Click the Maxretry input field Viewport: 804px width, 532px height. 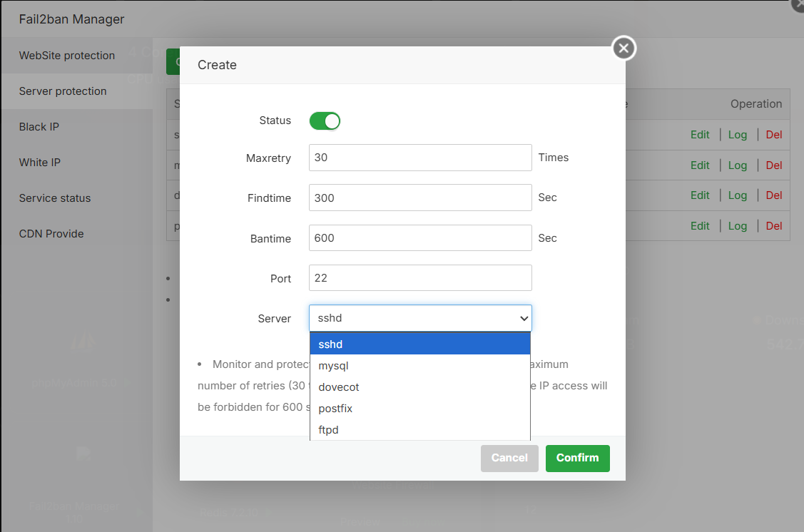click(420, 158)
